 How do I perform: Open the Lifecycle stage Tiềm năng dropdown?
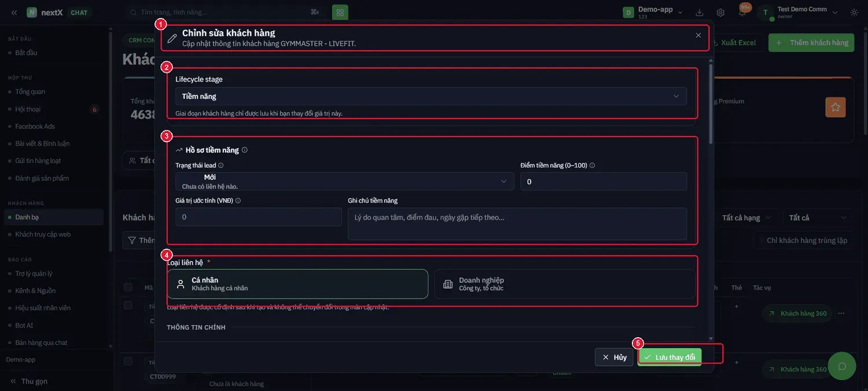431,96
